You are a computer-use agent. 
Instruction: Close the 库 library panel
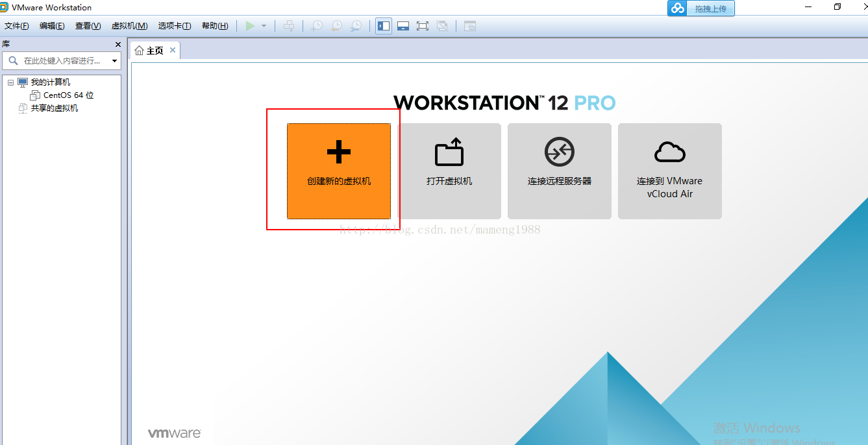click(118, 44)
